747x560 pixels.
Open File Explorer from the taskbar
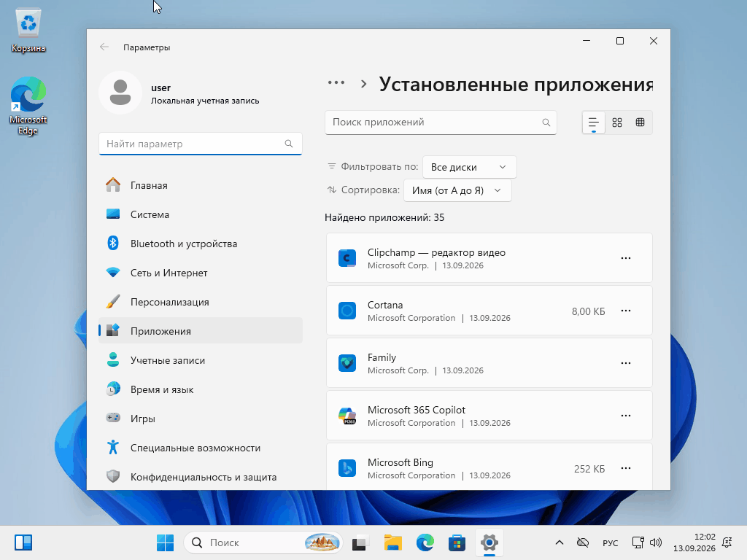coord(393,542)
